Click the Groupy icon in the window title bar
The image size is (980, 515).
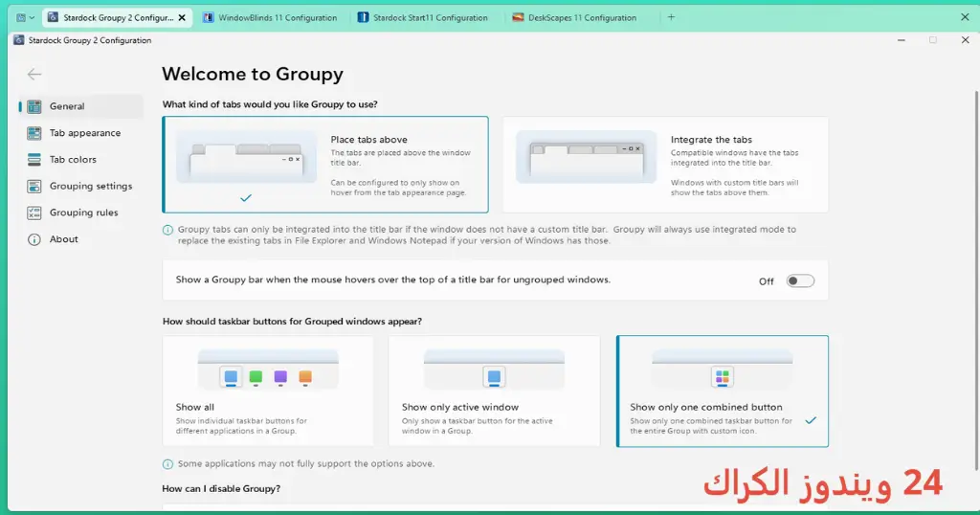coord(19,40)
